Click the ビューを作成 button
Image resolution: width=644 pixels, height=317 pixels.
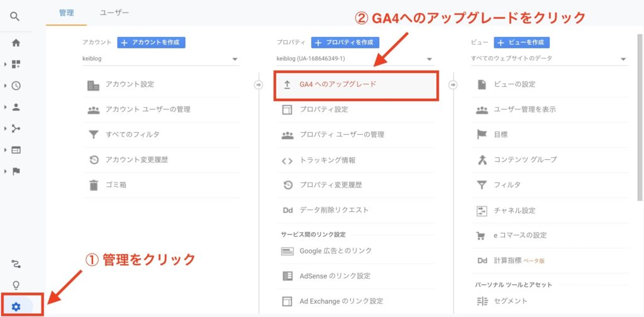pyautogui.click(x=521, y=42)
